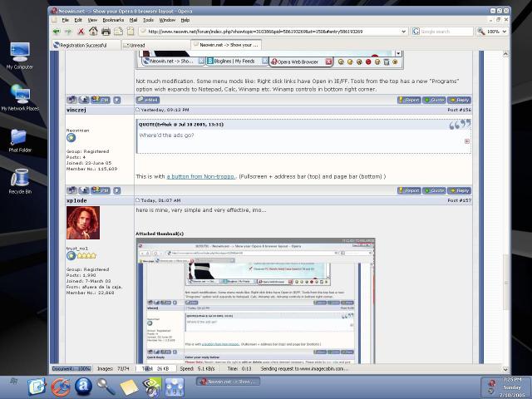Viewport: 532px width, 399px height.
Task: Click the username xplode
Action: click(76, 200)
